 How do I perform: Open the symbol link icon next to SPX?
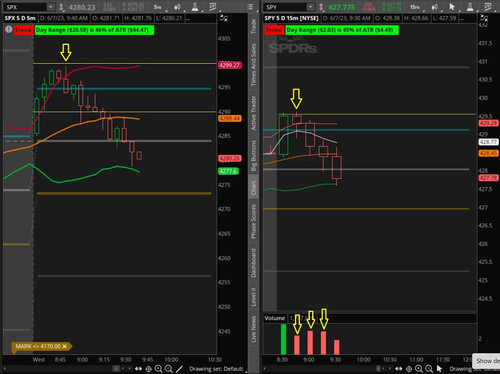(61, 7)
